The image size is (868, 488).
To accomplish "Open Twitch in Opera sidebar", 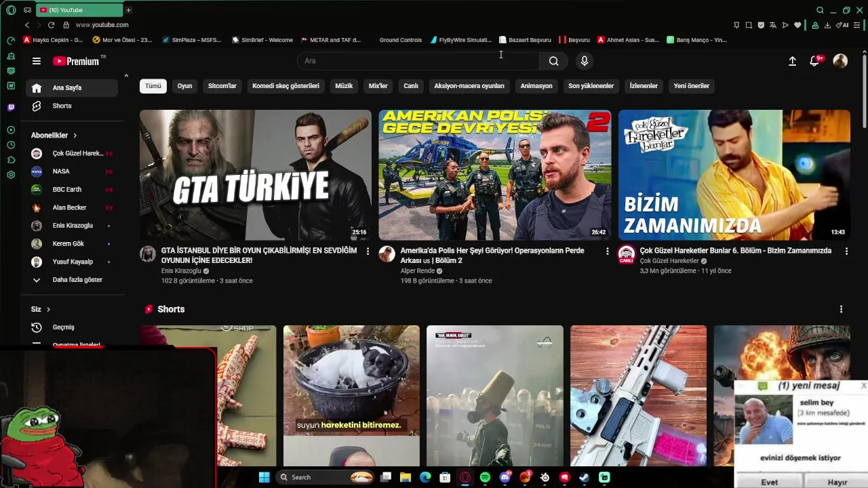I will (11, 108).
